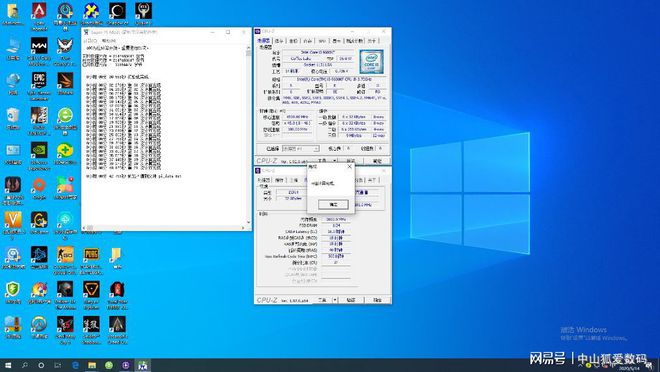The image size is (660, 372).
Task: Select the orange Origin desktop icon
Action: [x=39, y=185]
